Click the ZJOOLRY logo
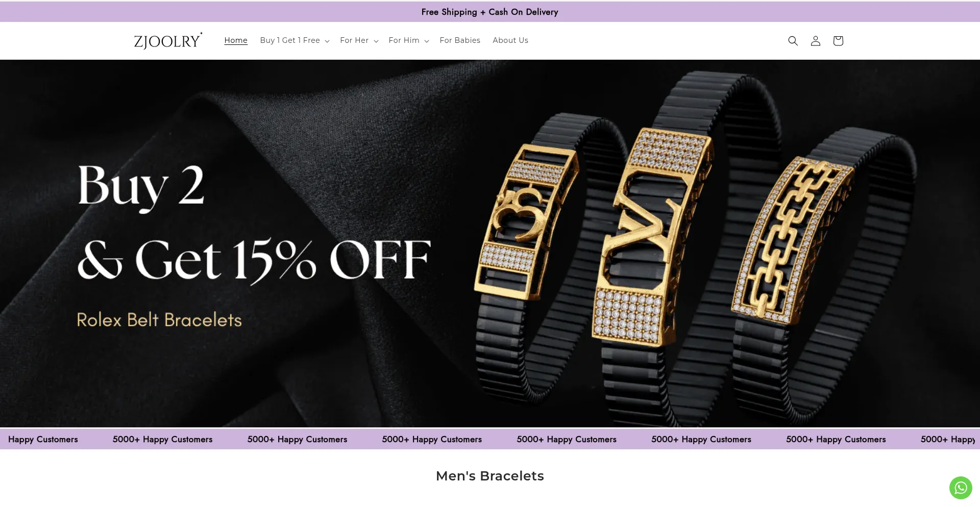 (168, 40)
